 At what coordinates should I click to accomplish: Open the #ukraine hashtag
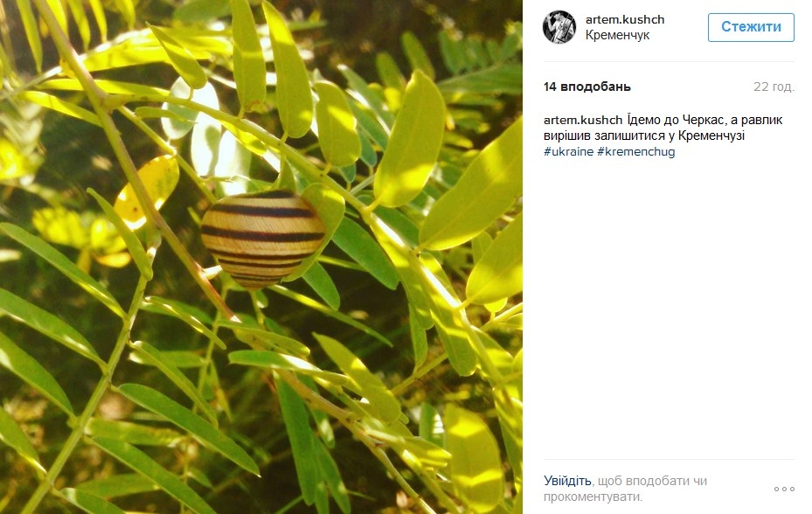[568, 151]
